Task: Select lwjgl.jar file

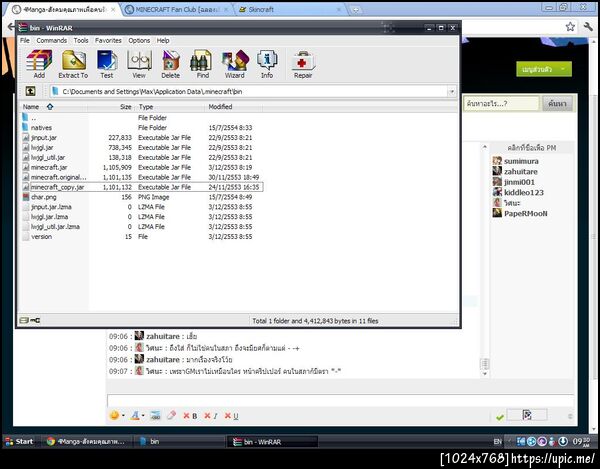Action: tap(42, 148)
